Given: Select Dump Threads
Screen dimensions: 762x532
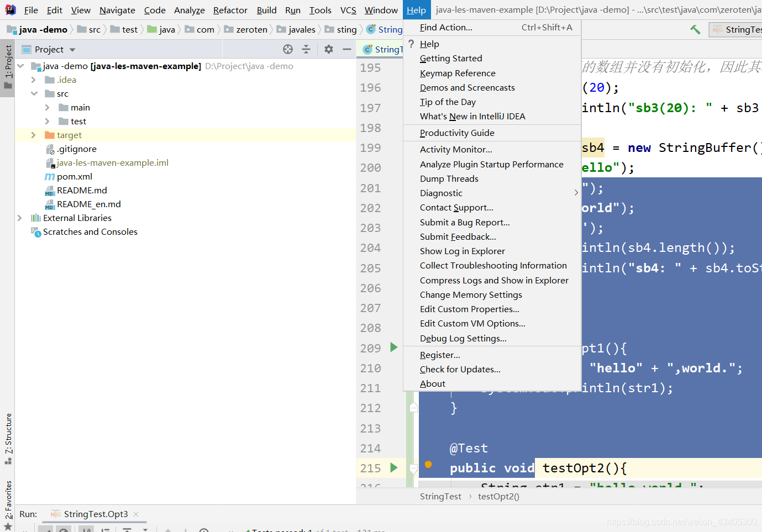Looking at the screenshot, I should (492, 178).
